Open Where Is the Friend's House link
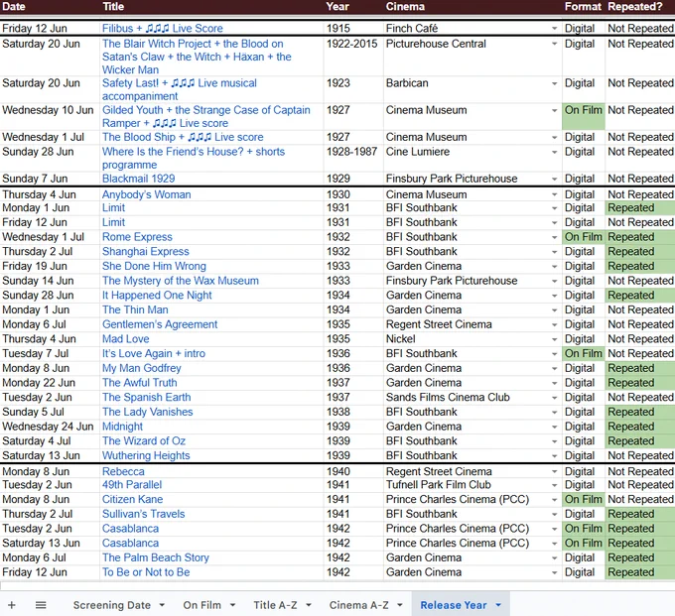Image resolution: width=675 pixels, height=616 pixels. click(194, 158)
